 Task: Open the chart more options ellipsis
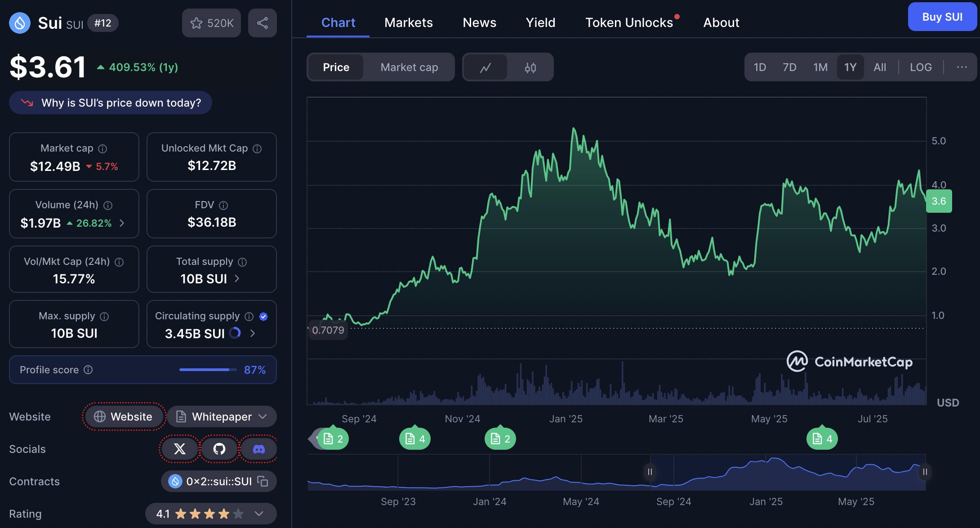coord(962,67)
